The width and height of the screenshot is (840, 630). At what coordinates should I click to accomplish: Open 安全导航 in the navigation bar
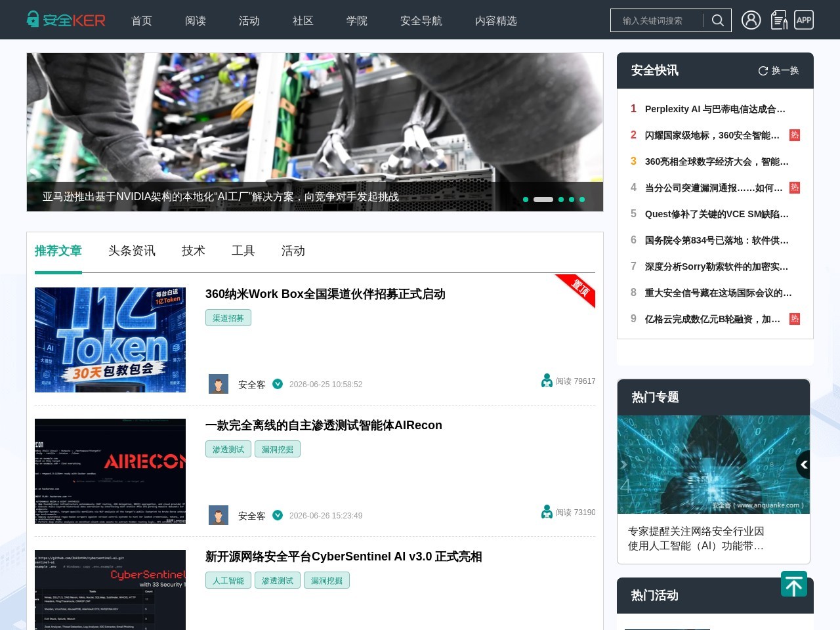click(x=421, y=20)
